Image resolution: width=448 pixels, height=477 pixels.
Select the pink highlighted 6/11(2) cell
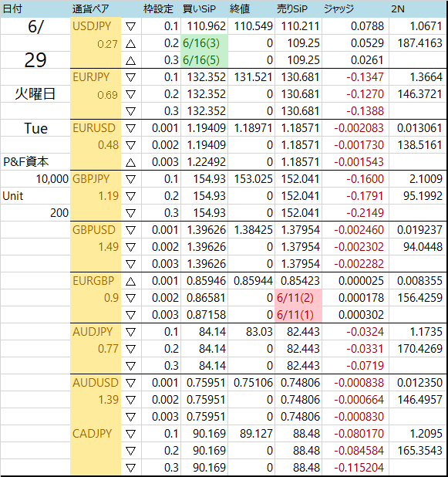coord(298,297)
